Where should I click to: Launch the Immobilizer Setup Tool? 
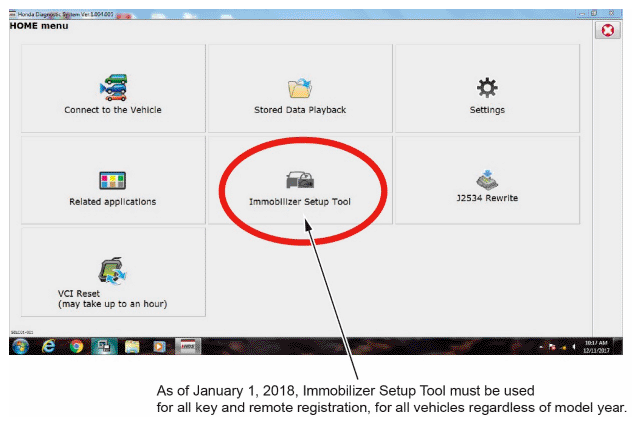(x=300, y=180)
